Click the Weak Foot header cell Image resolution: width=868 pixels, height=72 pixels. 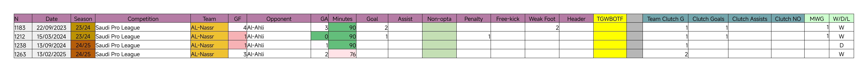click(542, 19)
